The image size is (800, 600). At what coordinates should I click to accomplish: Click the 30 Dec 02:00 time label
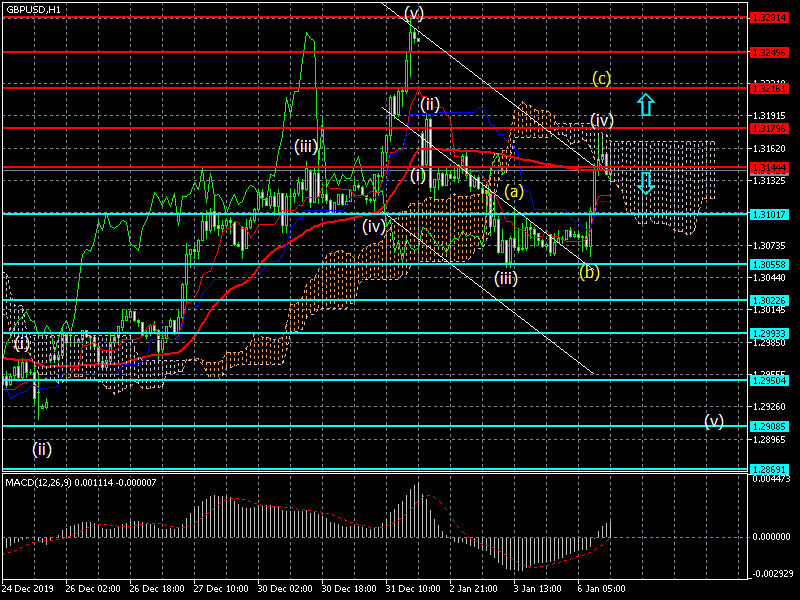click(x=285, y=588)
